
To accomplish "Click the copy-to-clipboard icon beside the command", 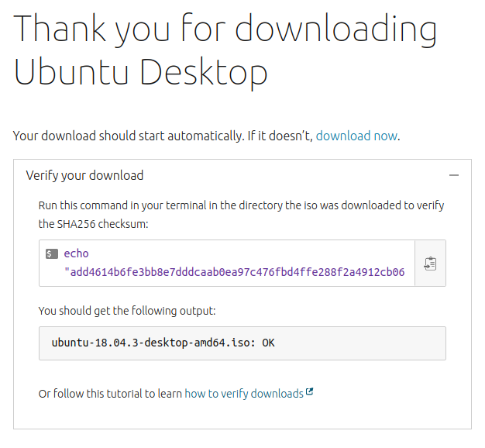I will [430, 264].
